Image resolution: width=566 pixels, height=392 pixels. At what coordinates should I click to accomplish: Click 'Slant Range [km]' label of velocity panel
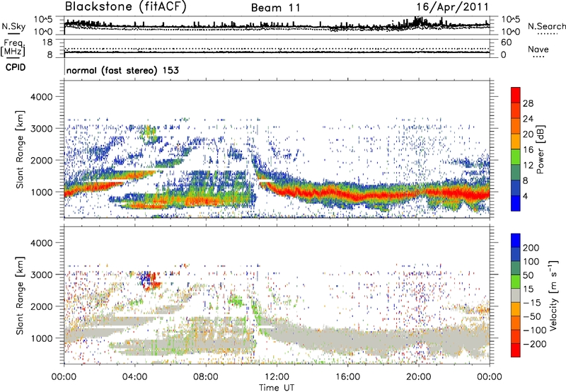pos(20,296)
